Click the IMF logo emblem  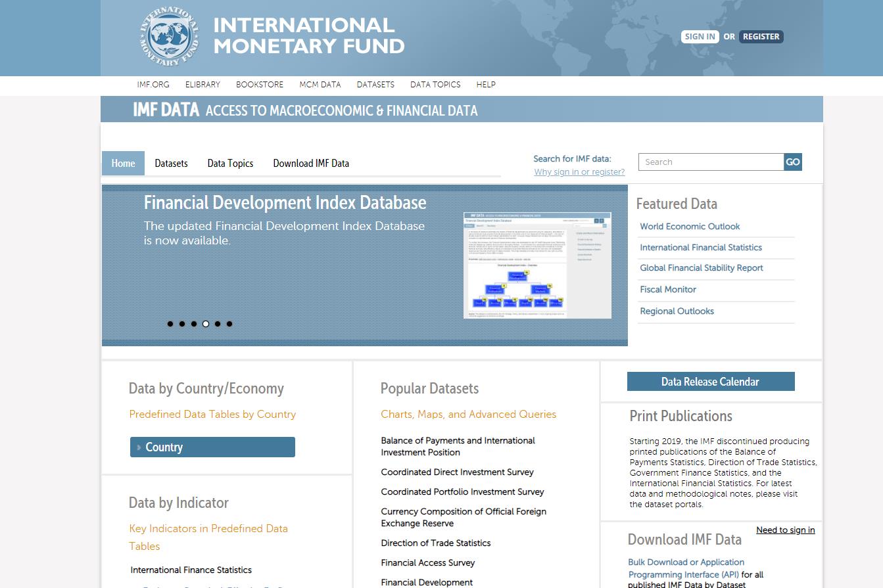pos(168,37)
